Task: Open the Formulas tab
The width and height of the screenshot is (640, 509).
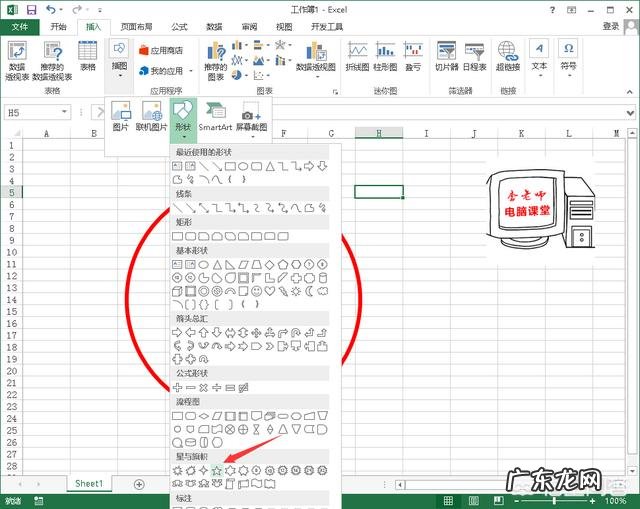Action: tap(179, 27)
